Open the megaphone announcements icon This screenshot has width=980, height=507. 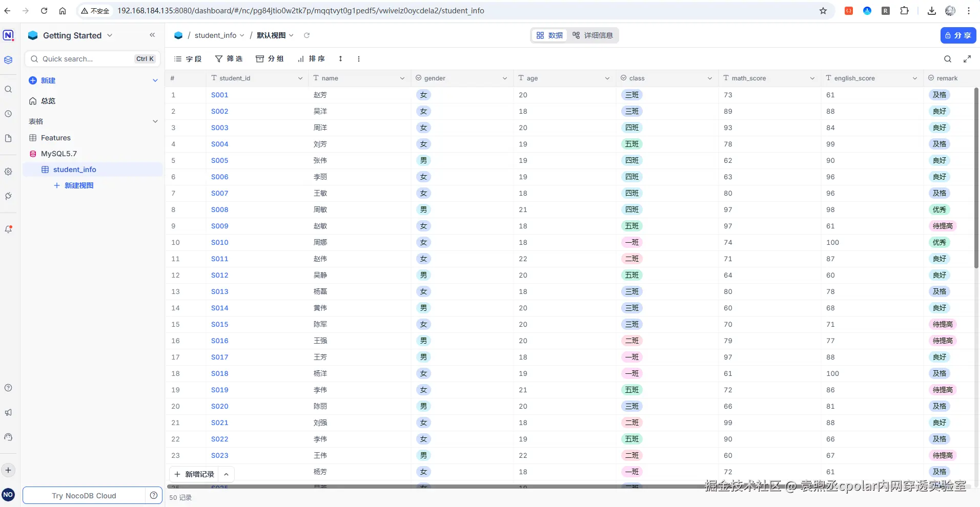click(8, 412)
